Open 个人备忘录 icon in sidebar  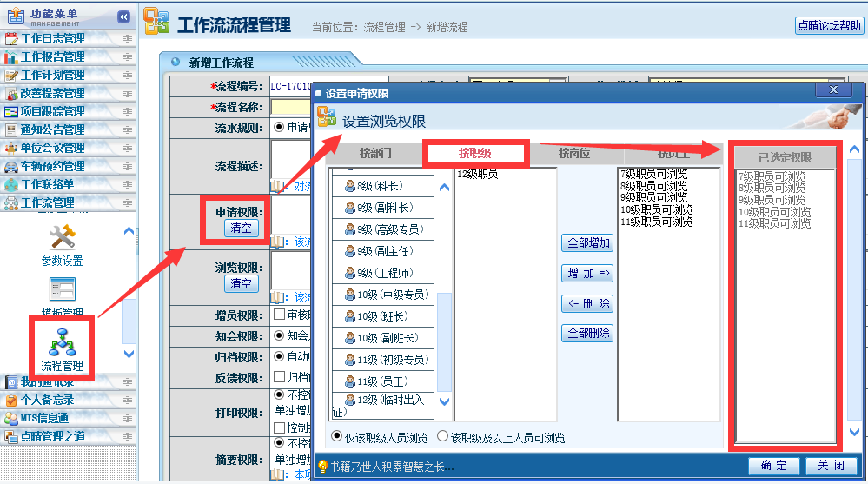(11, 400)
